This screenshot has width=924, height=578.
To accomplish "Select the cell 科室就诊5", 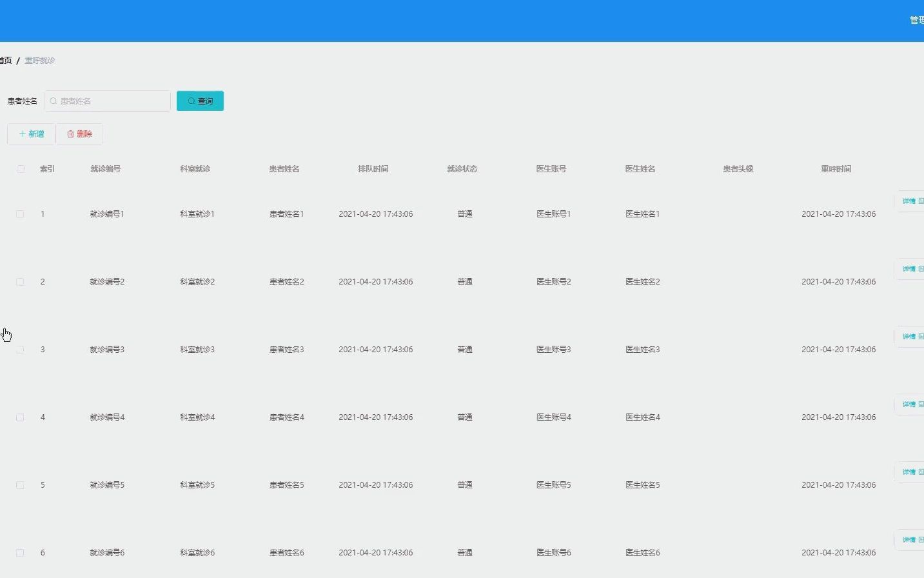I will click(x=197, y=485).
